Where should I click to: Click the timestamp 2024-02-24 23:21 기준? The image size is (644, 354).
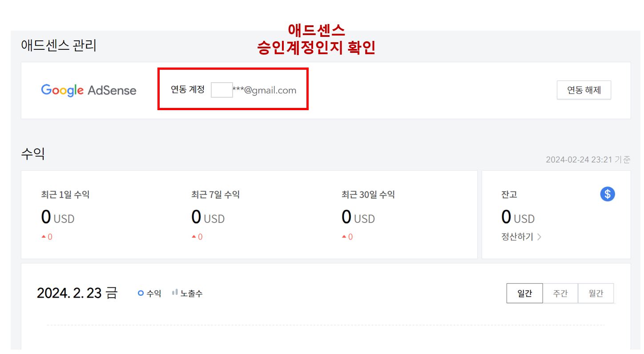tap(588, 159)
